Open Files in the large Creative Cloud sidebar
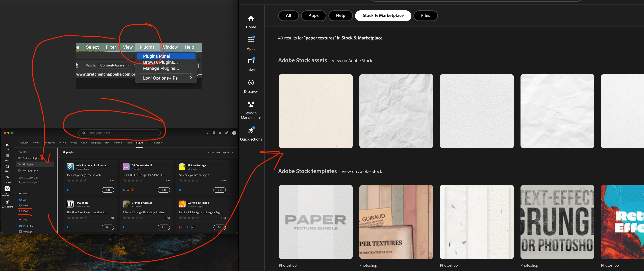The width and height of the screenshot is (644, 271). pos(251,65)
